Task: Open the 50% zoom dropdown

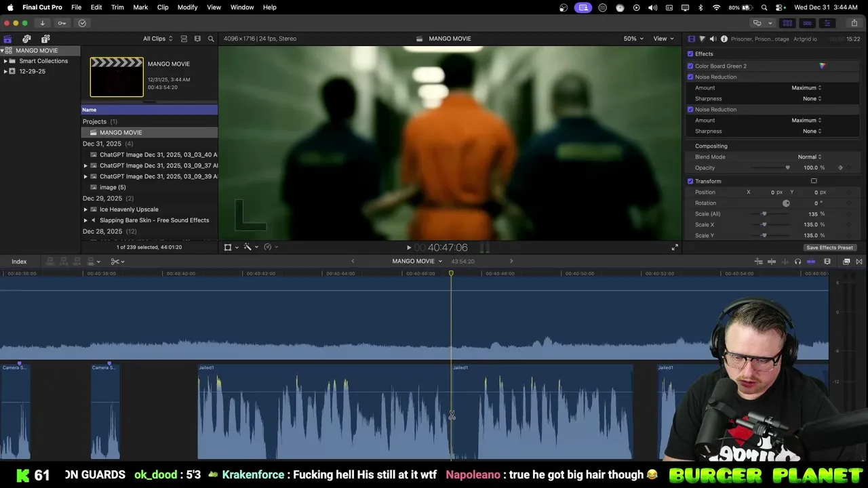Action: [634, 39]
